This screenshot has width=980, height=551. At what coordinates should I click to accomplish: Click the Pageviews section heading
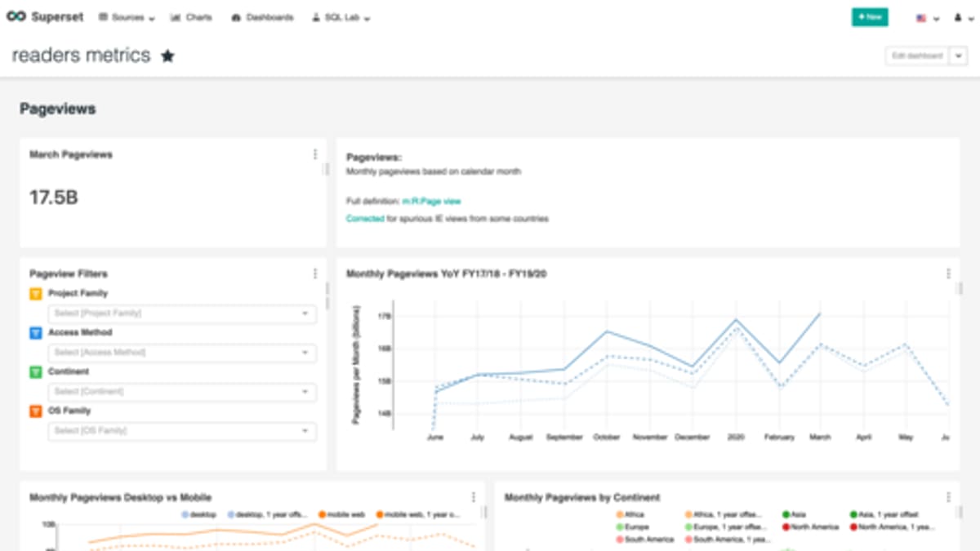(x=58, y=109)
